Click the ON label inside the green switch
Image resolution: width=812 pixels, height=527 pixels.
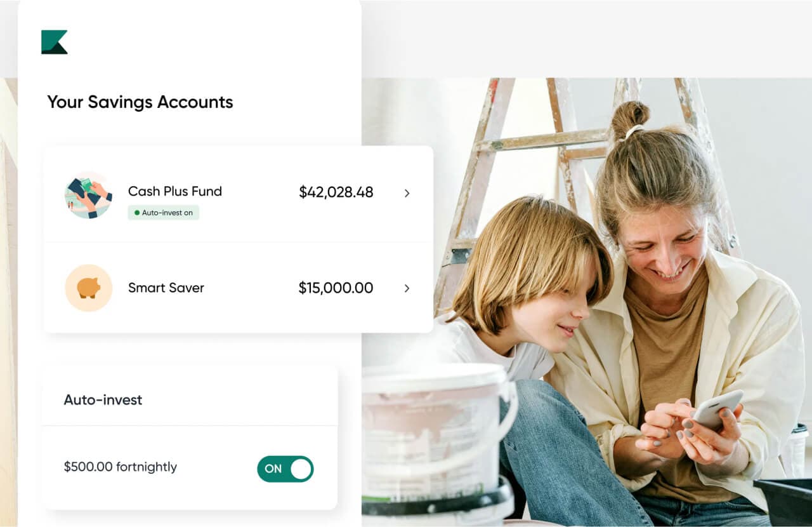[x=273, y=469]
